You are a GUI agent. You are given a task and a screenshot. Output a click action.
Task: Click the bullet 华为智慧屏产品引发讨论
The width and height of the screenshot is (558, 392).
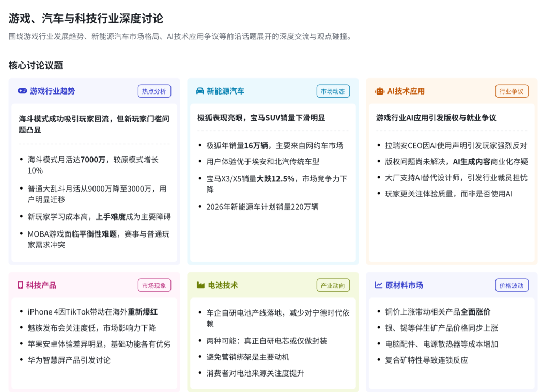(x=69, y=360)
